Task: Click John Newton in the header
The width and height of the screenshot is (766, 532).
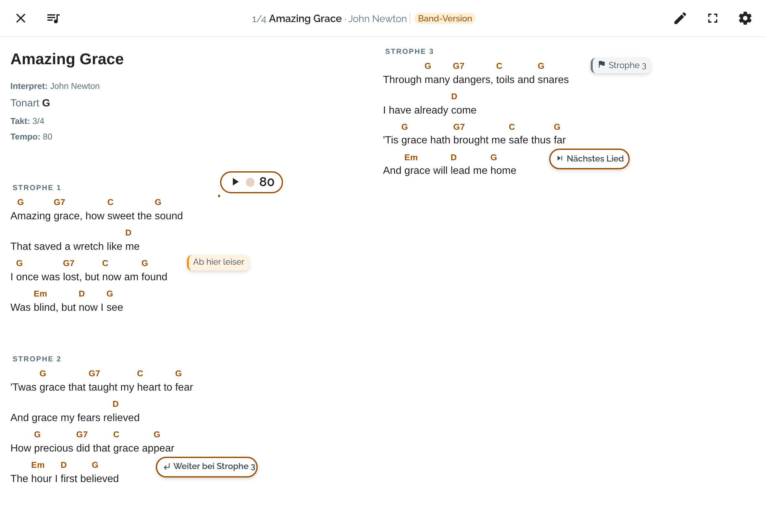Action: point(377,18)
